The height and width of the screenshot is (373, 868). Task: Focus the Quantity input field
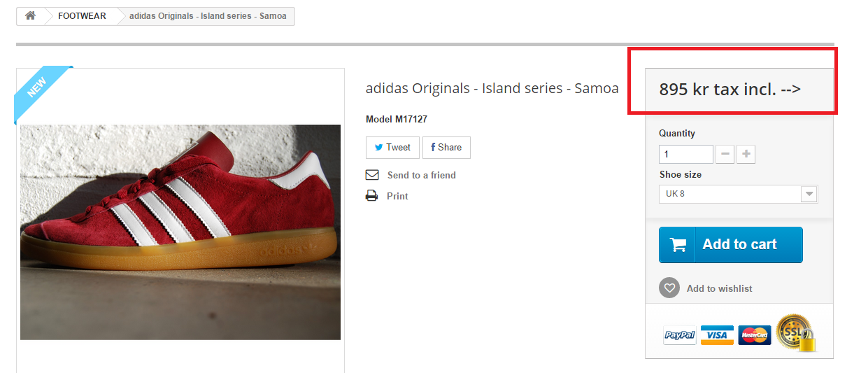point(685,154)
